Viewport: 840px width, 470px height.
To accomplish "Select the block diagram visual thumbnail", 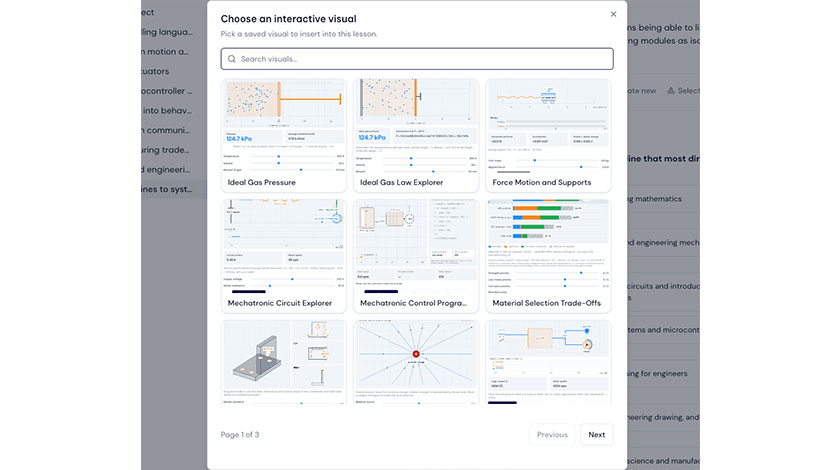I will (548, 362).
